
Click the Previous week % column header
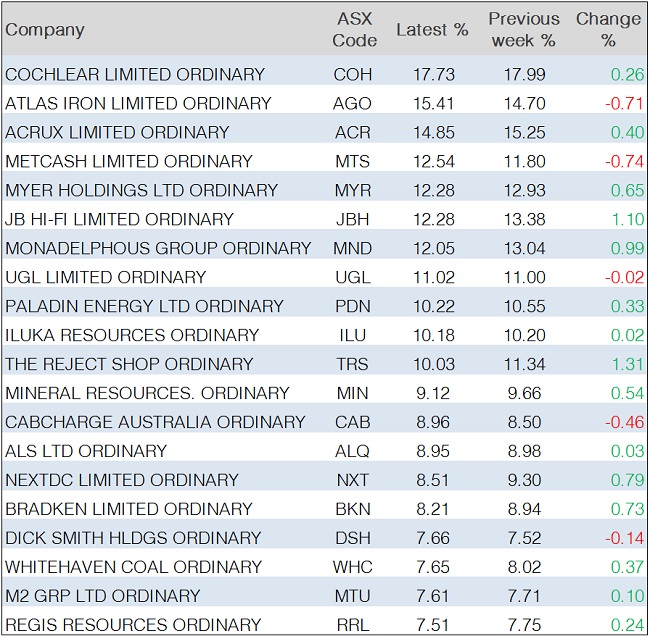[523, 30]
